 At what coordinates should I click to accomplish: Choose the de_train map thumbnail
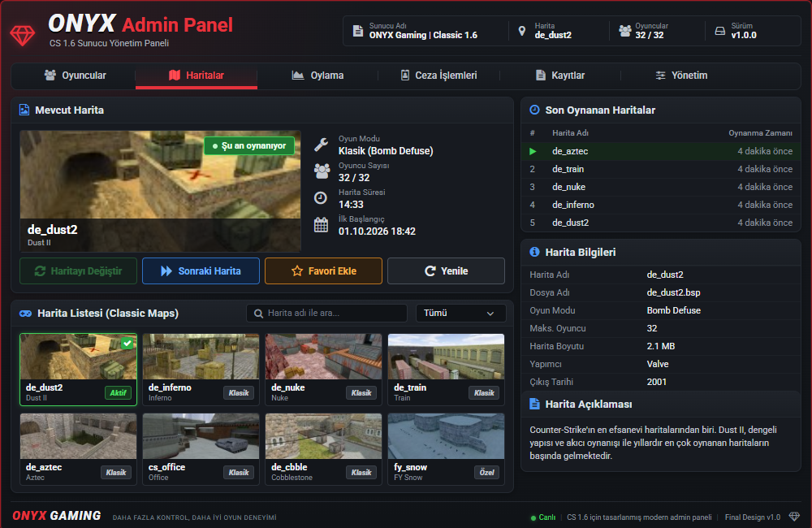446,357
